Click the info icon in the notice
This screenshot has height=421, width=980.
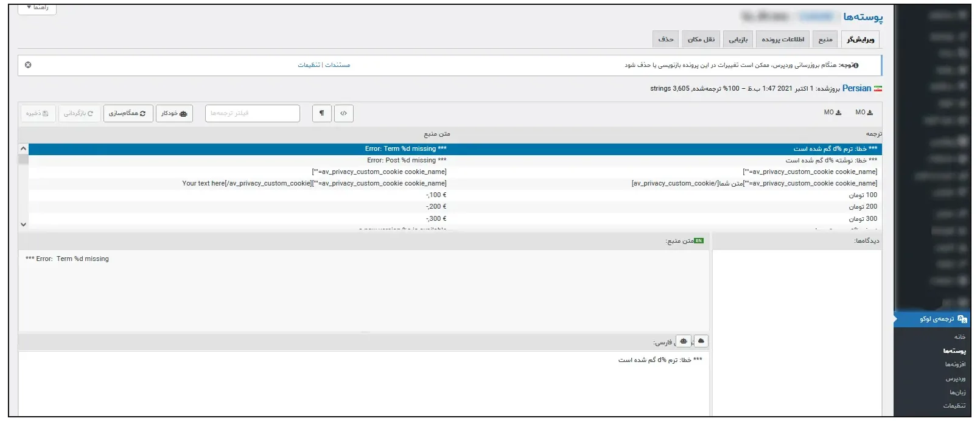(x=856, y=65)
